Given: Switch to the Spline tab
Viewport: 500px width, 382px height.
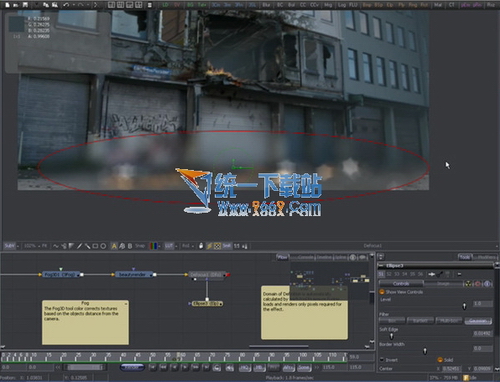Looking at the screenshot, I should (x=340, y=257).
